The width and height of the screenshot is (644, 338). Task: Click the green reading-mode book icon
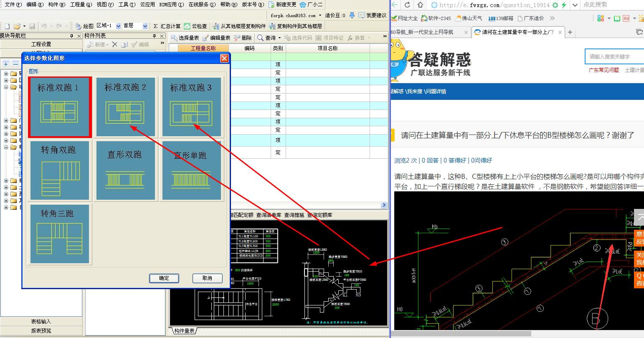coord(617,18)
